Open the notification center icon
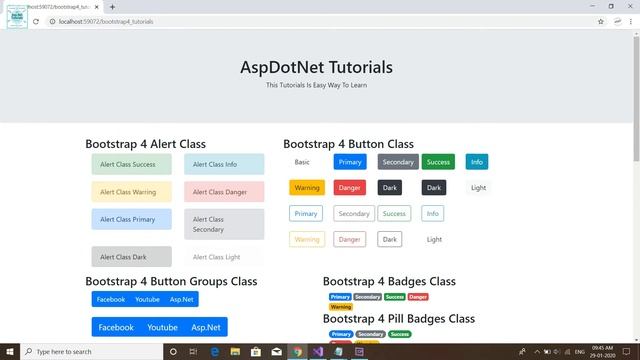The height and width of the screenshot is (360, 640). click(x=626, y=351)
